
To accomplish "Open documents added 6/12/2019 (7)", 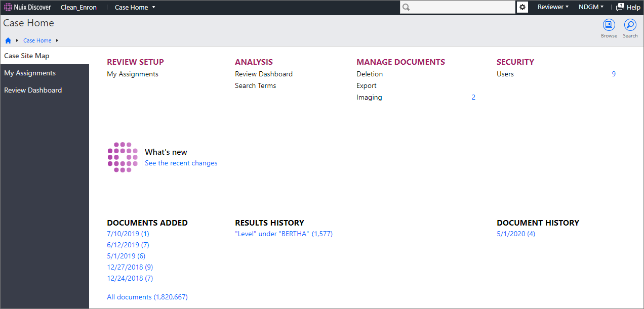I will click(128, 245).
